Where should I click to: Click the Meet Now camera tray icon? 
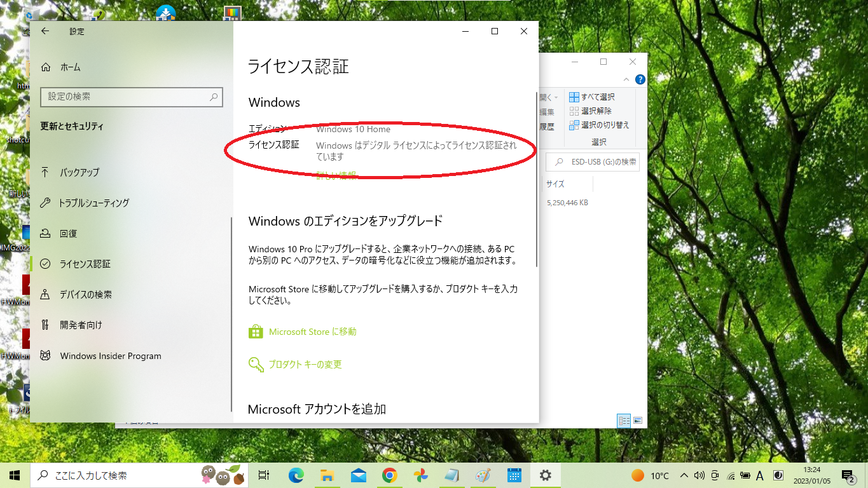pos(715,475)
